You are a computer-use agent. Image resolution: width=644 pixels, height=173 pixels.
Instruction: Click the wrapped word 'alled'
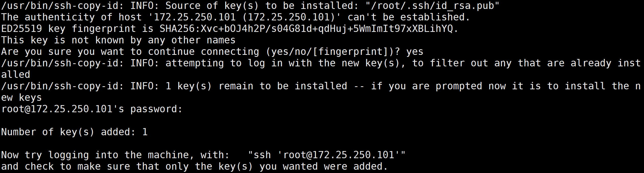tap(16, 75)
